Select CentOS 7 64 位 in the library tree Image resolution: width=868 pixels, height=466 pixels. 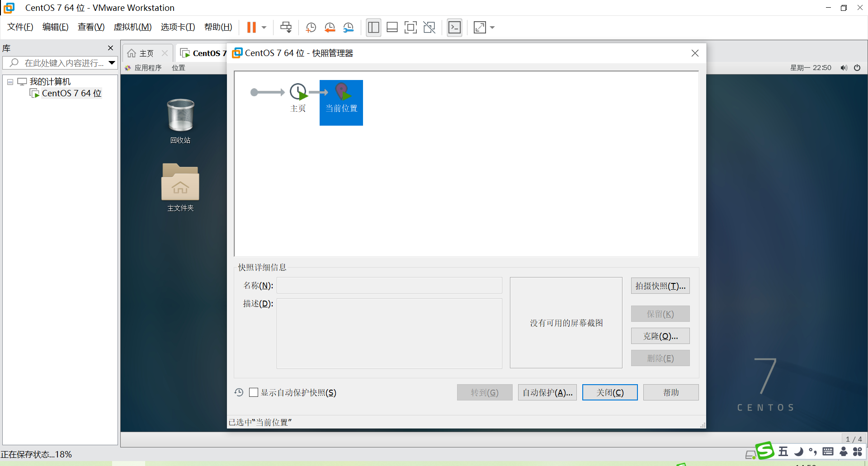(71, 93)
